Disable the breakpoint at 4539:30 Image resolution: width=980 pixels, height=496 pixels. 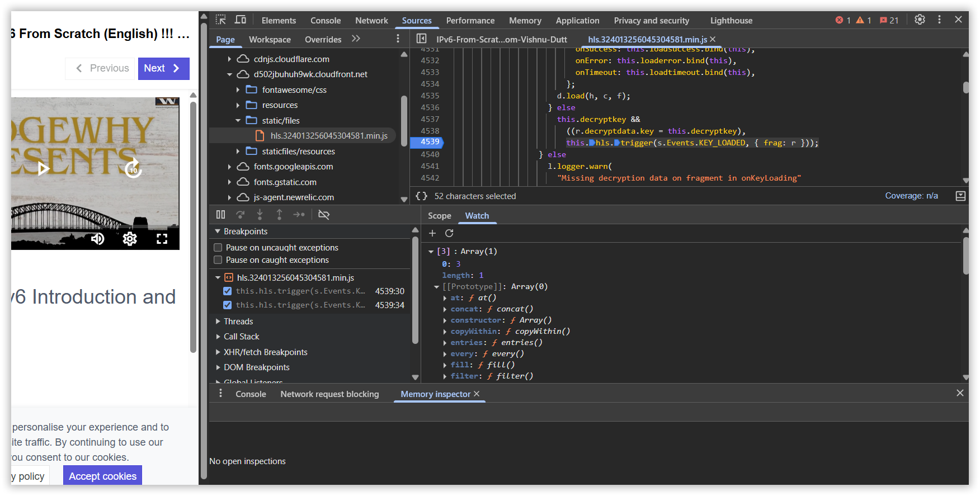[x=227, y=291]
